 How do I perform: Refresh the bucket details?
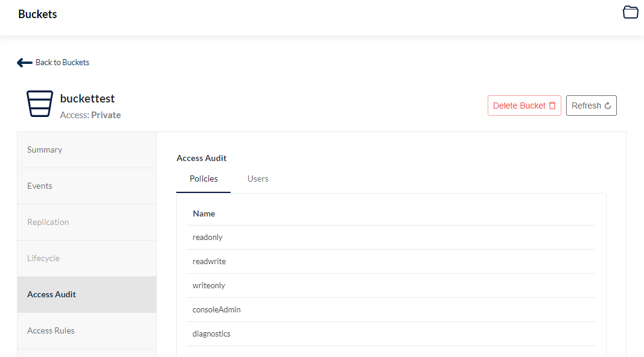point(591,106)
